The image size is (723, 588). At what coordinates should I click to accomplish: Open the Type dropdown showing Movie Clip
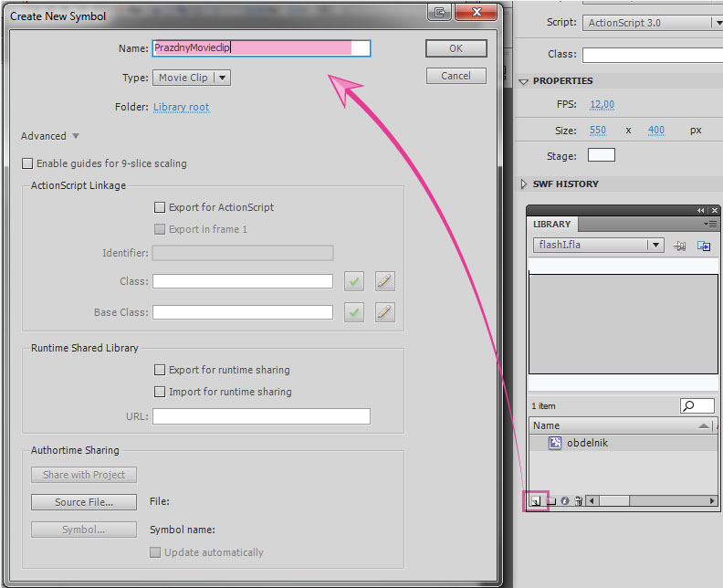click(x=191, y=78)
